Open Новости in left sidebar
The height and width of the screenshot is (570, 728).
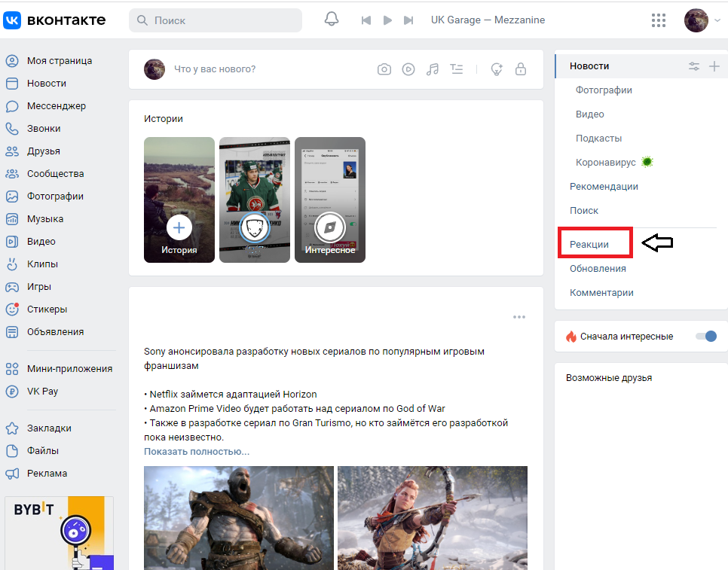click(47, 84)
